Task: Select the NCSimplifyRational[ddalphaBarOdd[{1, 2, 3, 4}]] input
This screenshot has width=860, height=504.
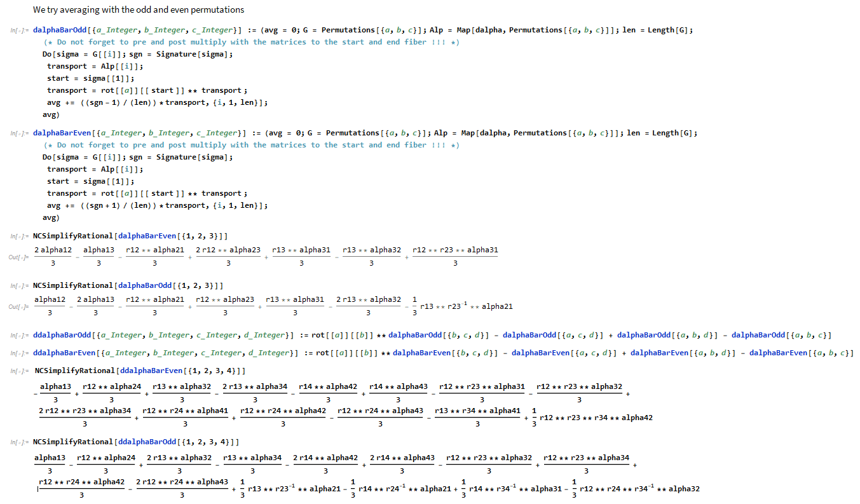Action: coord(137,442)
